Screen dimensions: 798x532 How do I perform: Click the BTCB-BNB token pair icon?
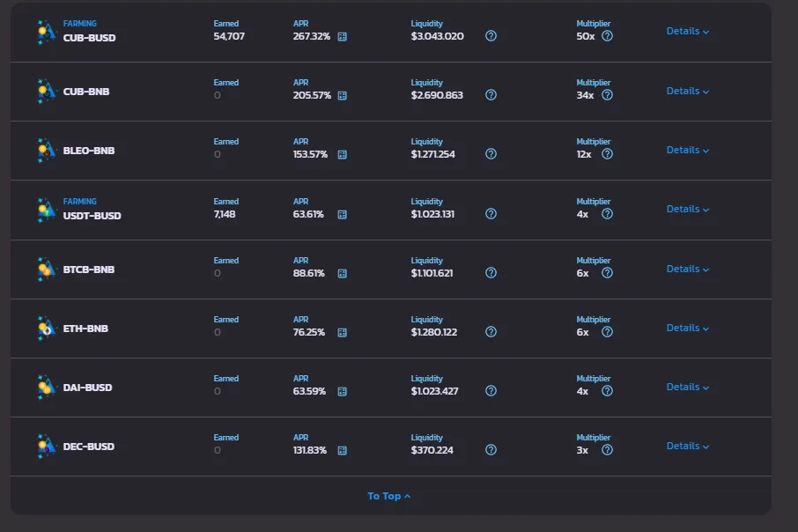[46, 270]
